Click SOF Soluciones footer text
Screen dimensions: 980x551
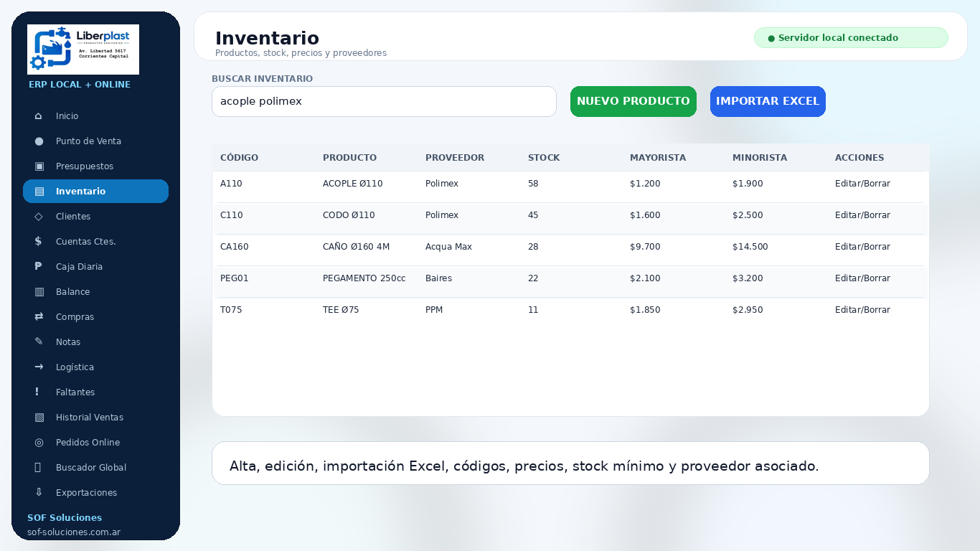coord(65,518)
